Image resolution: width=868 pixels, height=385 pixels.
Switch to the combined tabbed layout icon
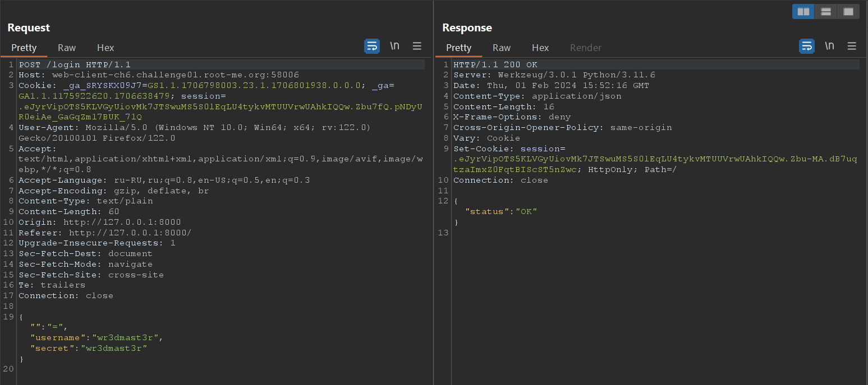pos(848,12)
